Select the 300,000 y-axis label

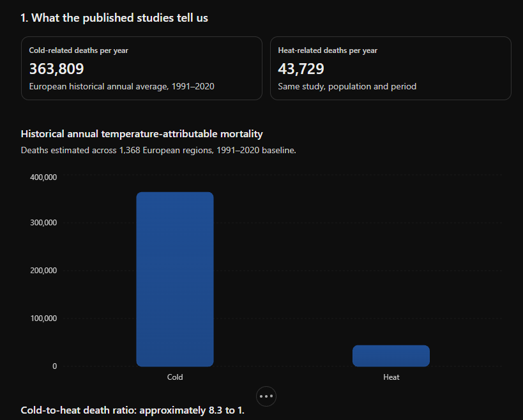43,223
